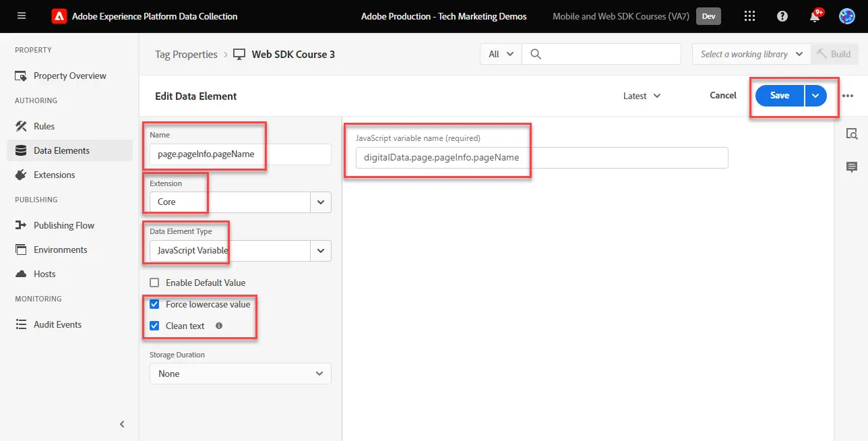The image size is (868, 441).
Task: Open the Hosts section
Action: coord(44,274)
